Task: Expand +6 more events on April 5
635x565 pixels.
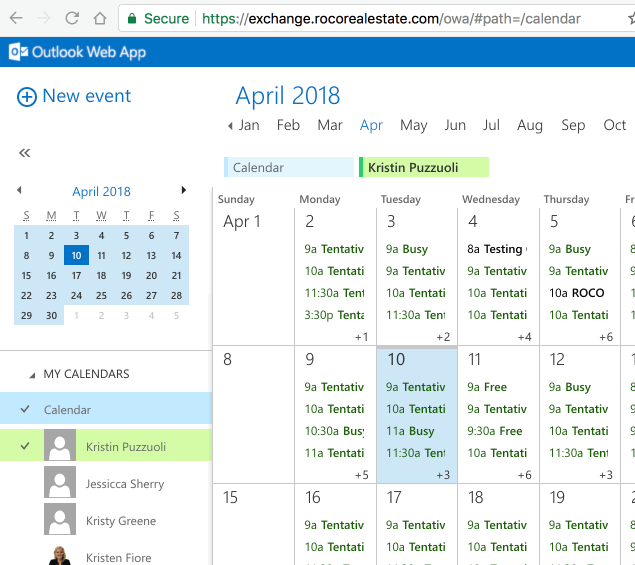Action: (606, 337)
